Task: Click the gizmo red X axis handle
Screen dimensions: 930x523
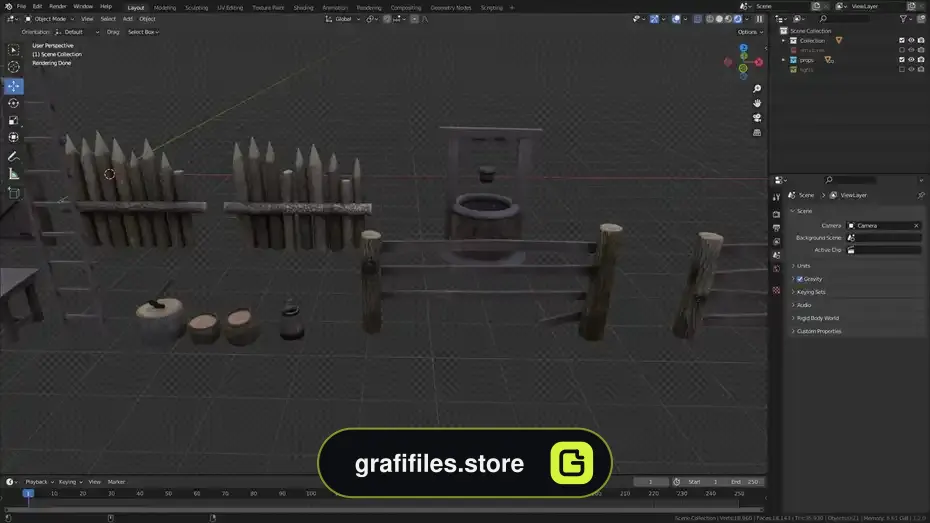Action: [759, 62]
